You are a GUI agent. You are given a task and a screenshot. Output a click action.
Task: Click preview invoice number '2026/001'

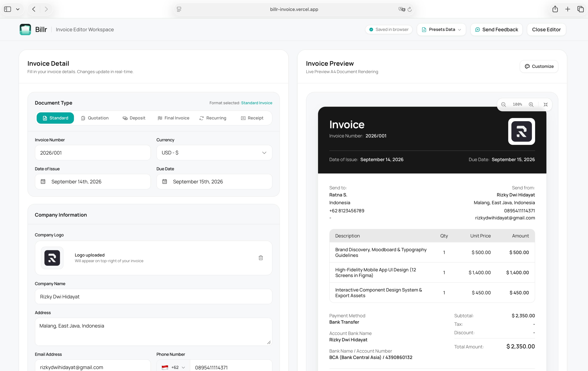coord(376,136)
